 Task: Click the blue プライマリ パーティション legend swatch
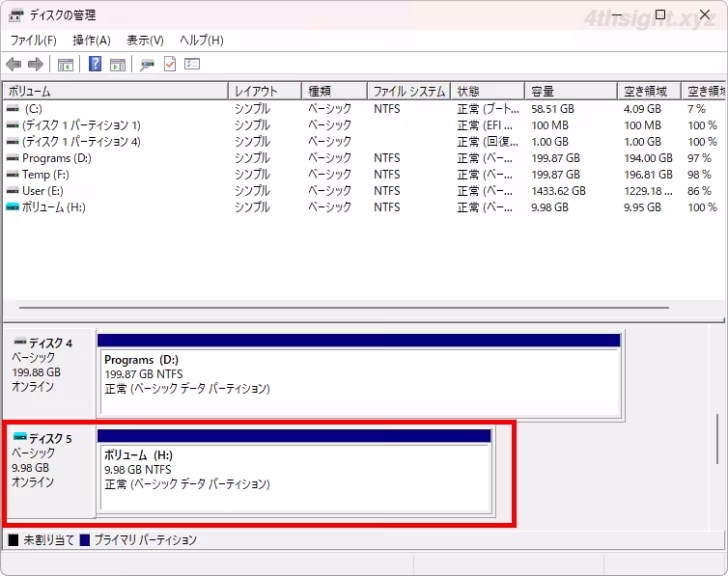(x=84, y=540)
